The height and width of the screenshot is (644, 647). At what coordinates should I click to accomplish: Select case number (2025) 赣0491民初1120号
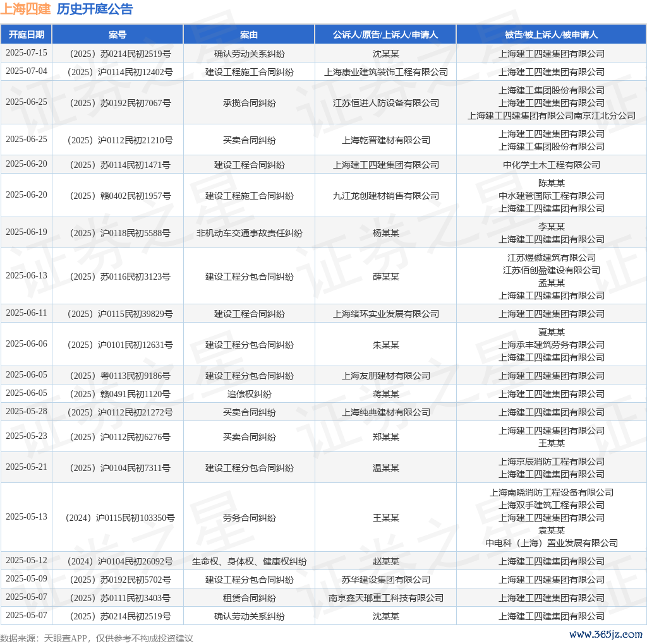pyautogui.click(x=120, y=394)
